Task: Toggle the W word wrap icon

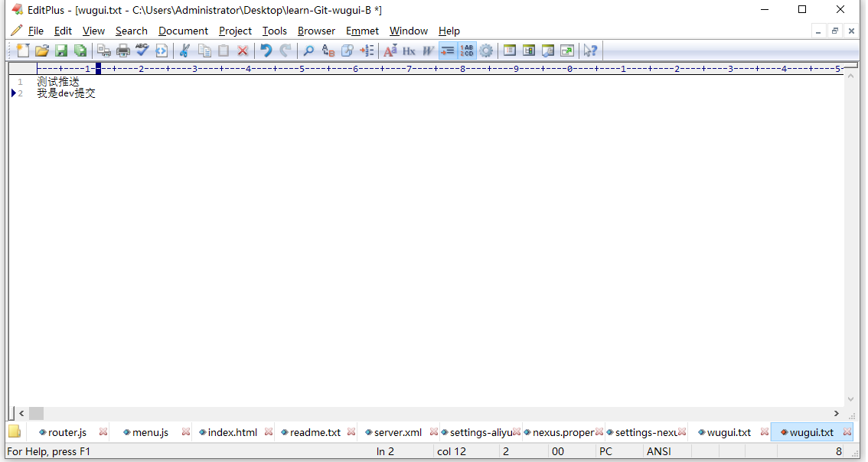Action: tap(429, 51)
